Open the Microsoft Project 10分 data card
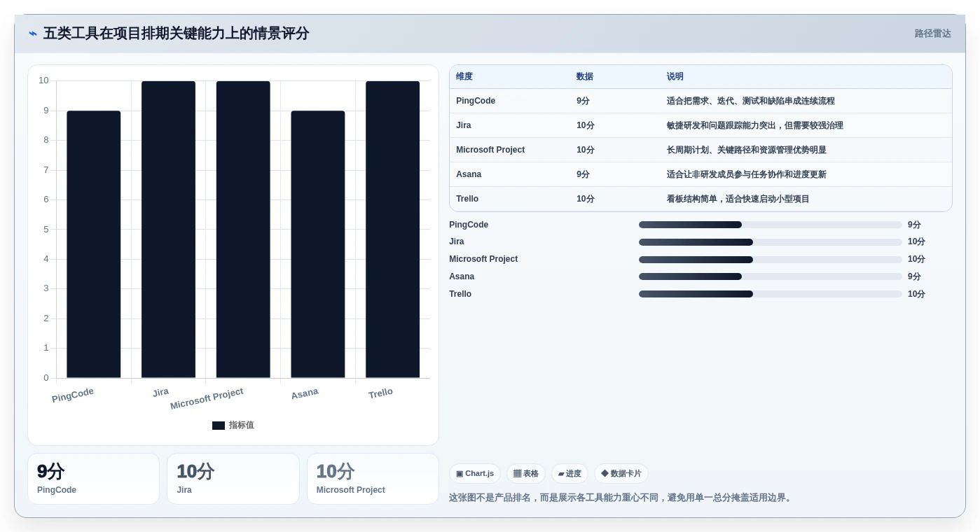Image resolution: width=980 pixels, height=532 pixels. (x=373, y=479)
